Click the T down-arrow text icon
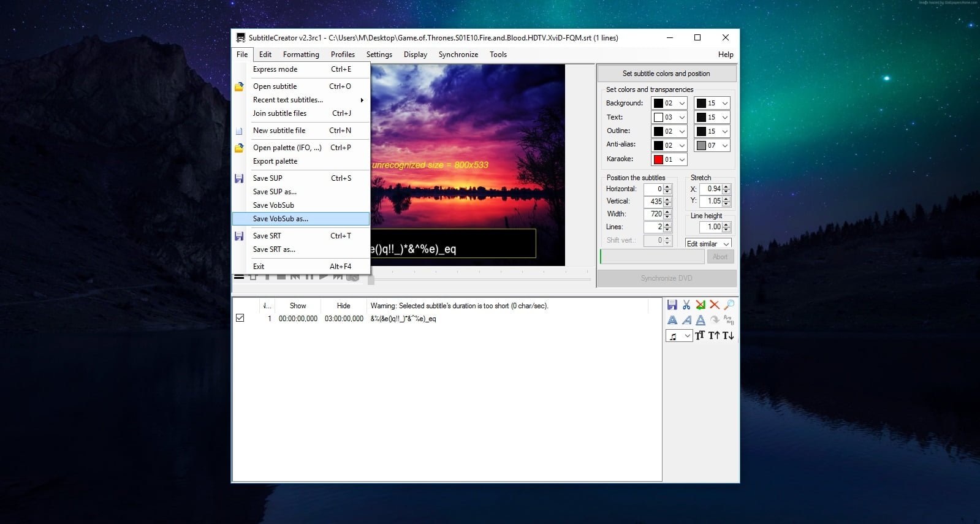Viewport: 980px width, 524px height. pos(728,335)
